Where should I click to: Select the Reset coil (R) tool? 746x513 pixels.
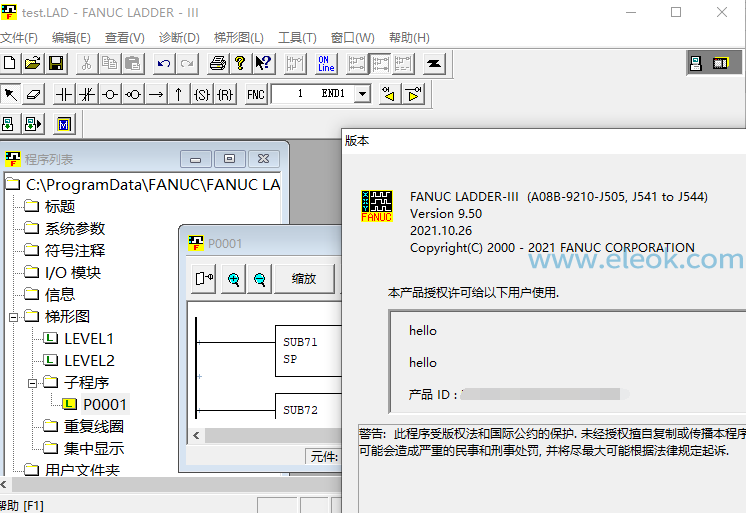click(x=225, y=94)
